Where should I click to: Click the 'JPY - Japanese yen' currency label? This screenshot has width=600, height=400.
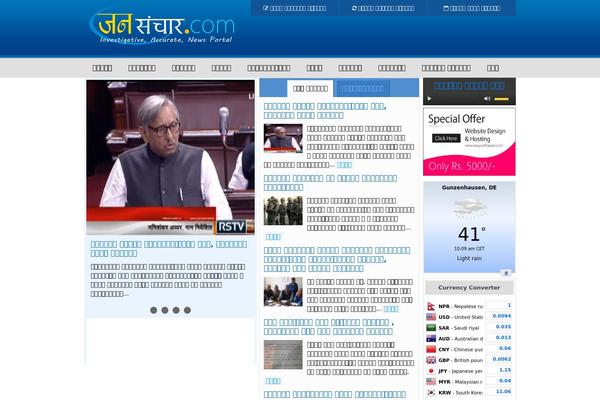460,371
